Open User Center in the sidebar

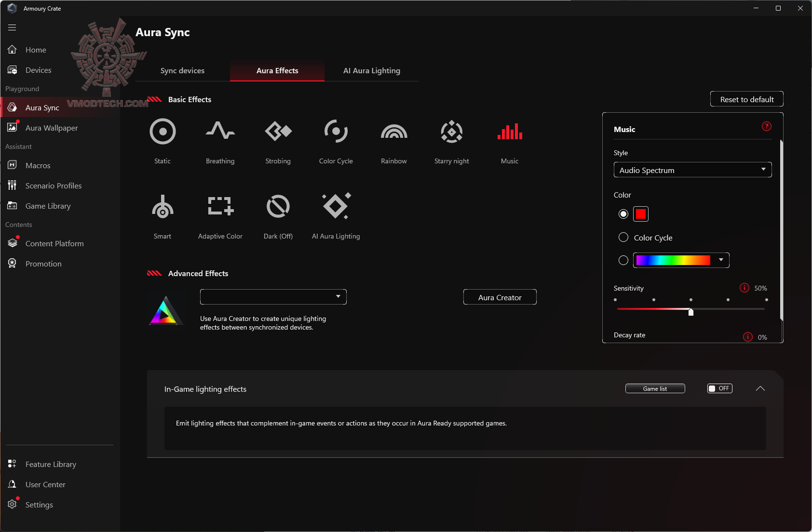point(60,484)
